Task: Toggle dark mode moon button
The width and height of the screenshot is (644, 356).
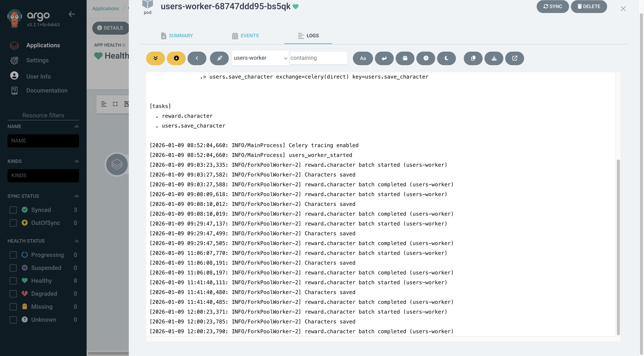Action: pyautogui.click(x=446, y=58)
